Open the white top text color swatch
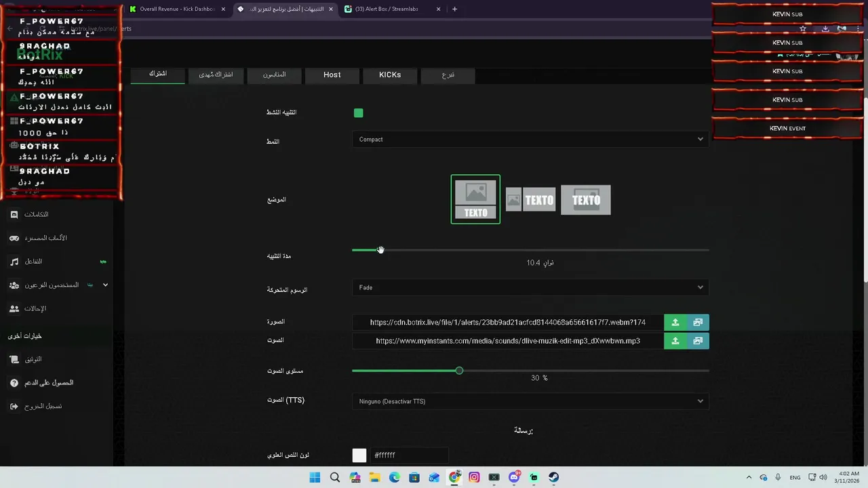 pos(359,455)
